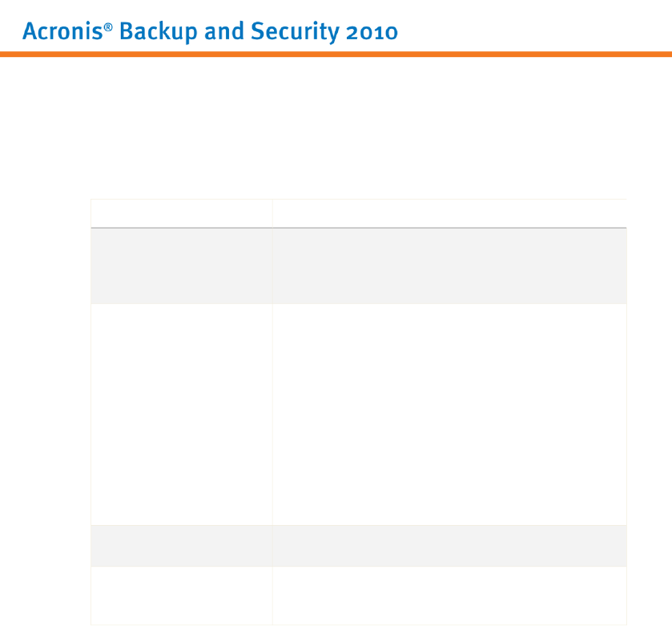Click the Acronis Backup and Security 2010 title
This screenshot has width=672, height=626.
210,32
